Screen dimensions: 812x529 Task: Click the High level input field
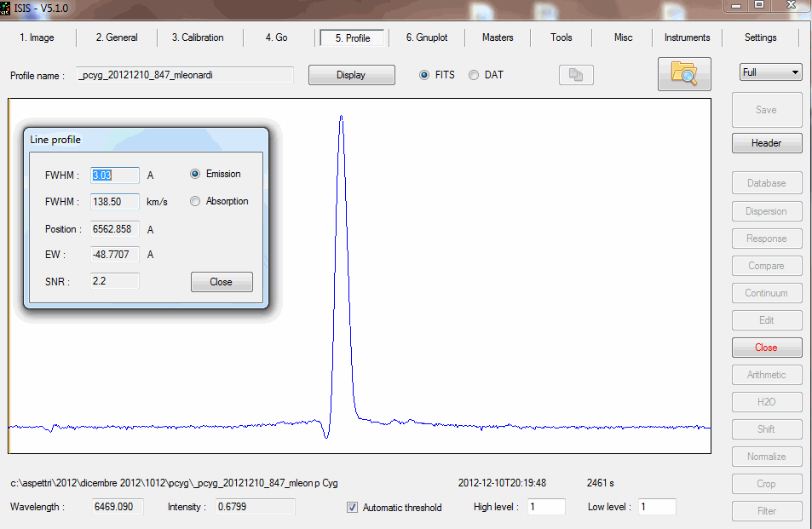coord(545,507)
